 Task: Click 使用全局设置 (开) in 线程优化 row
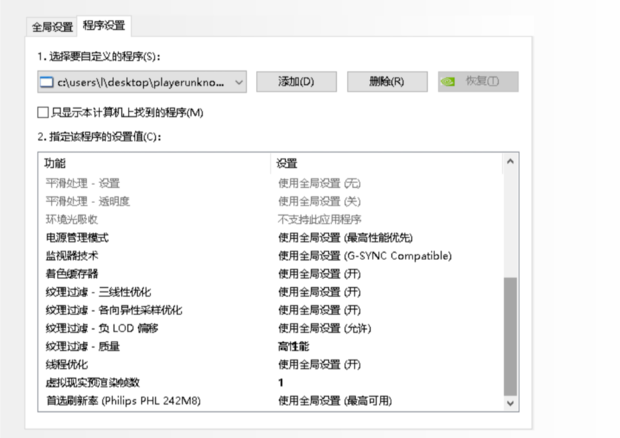tap(319, 364)
